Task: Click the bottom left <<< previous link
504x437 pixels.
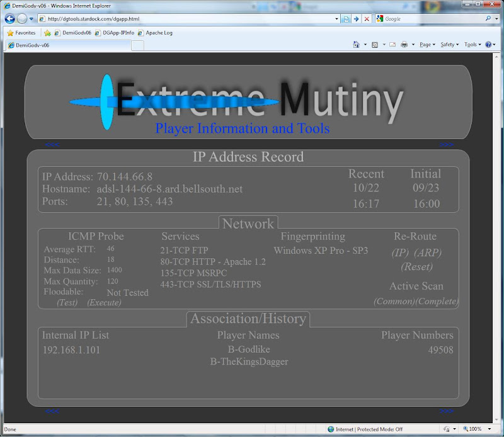Action: point(52,411)
